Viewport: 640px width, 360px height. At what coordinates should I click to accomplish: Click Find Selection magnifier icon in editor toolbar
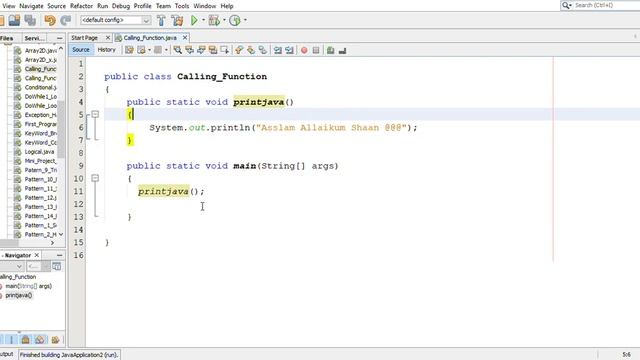[x=178, y=50]
